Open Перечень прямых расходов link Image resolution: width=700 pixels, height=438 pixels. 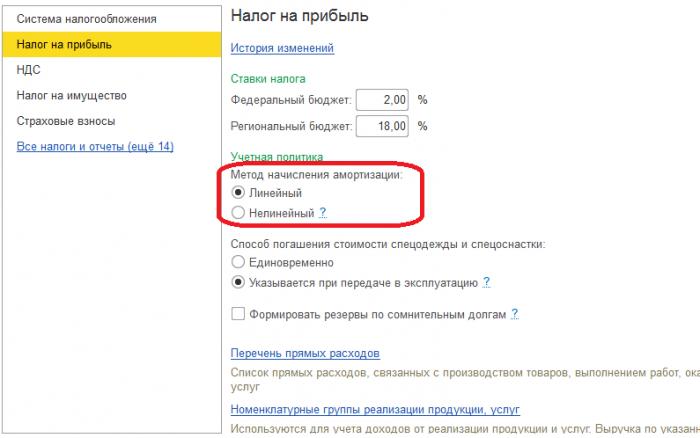[x=305, y=353]
